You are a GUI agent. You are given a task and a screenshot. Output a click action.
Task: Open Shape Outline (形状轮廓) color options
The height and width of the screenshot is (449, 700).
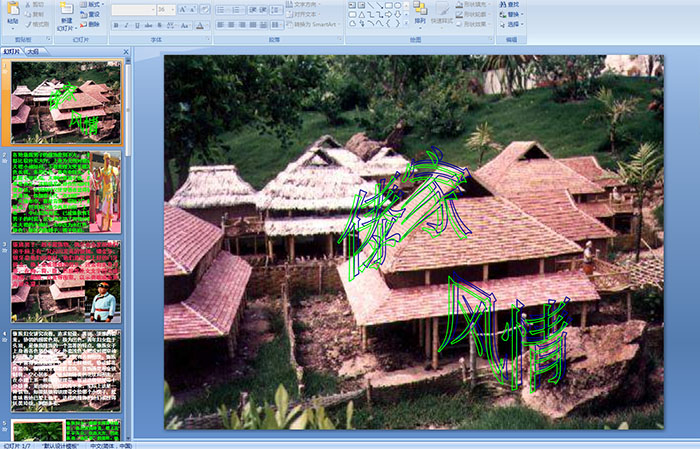[473, 14]
